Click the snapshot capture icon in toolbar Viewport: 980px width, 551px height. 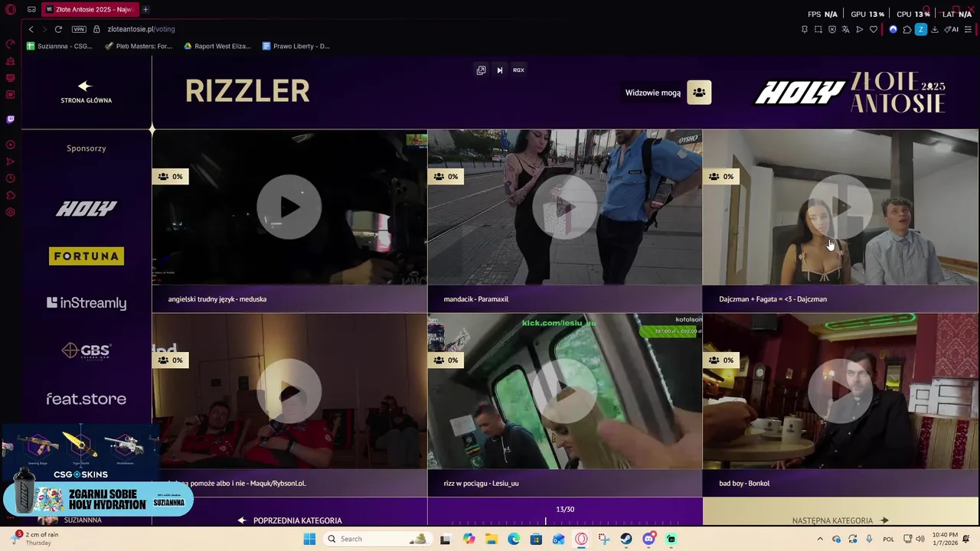[818, 29]
